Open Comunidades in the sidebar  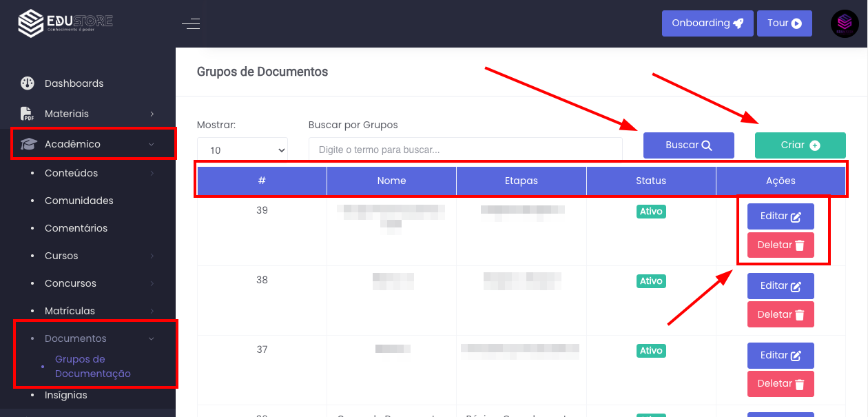click(x=79, y=201)
